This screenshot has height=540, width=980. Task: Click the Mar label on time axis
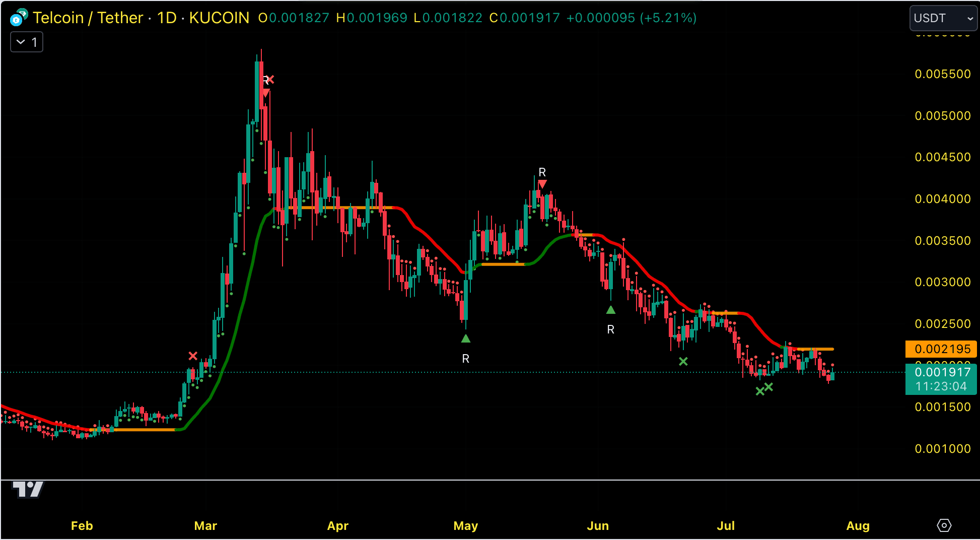click(x=205, y=526)
